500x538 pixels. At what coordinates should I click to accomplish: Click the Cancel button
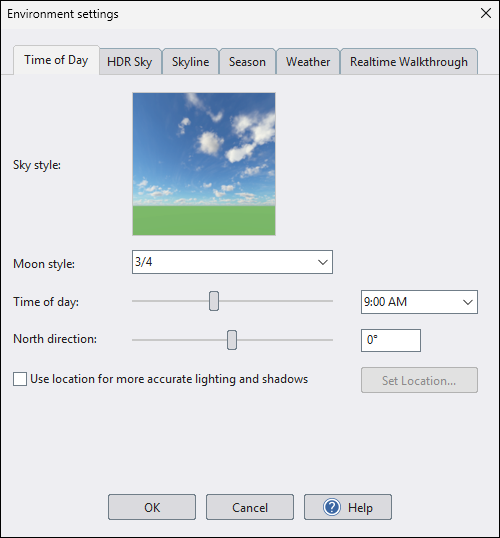coord(250,507)
